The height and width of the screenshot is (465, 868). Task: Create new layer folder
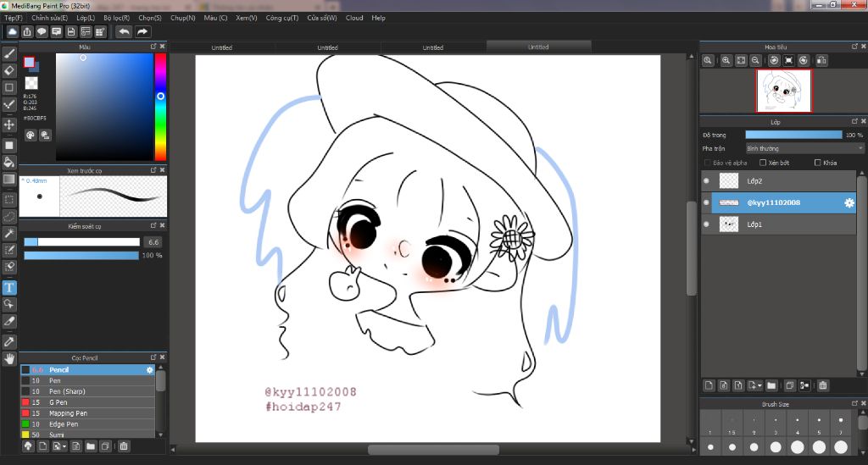[771, 385]
